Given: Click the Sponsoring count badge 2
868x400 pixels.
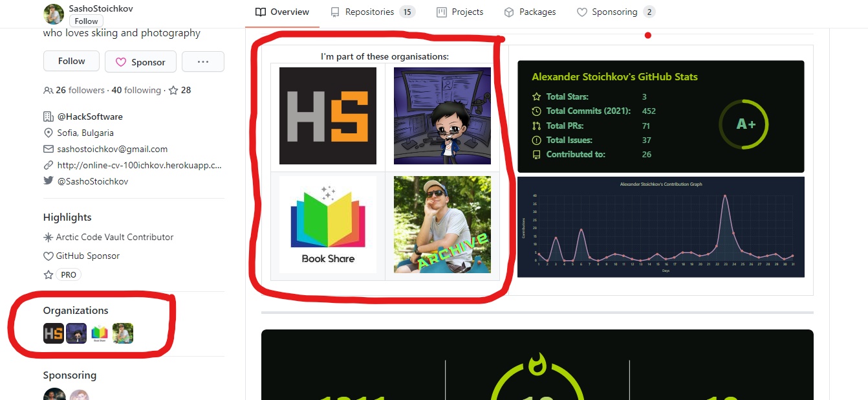Looking at the screenshot, I should pos(649,12).
